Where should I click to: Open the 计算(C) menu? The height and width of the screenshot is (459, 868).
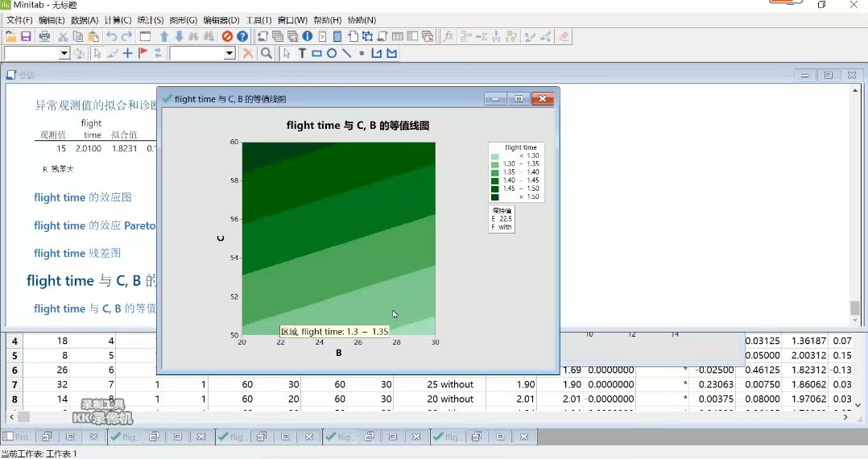click(118, 20)
